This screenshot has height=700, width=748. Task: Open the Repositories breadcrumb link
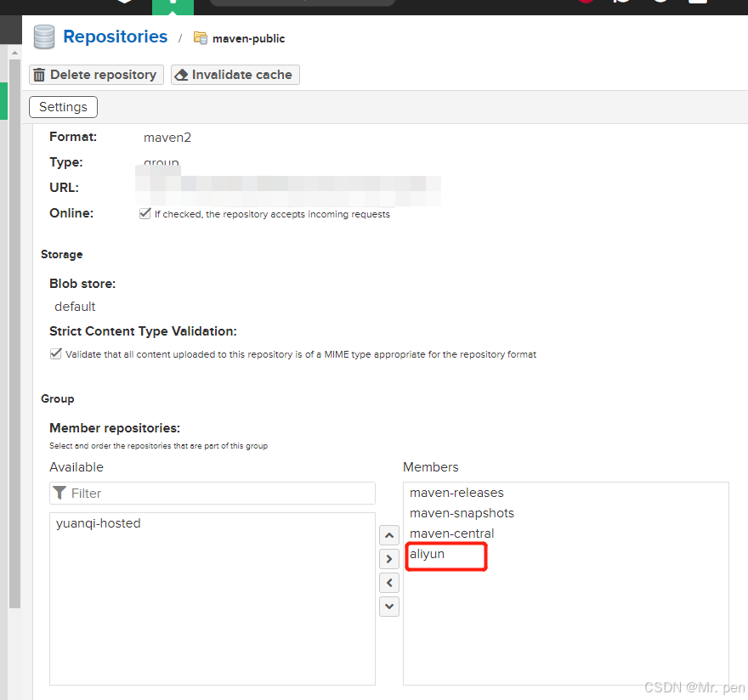pyautogui.click(x=115, y=37)
